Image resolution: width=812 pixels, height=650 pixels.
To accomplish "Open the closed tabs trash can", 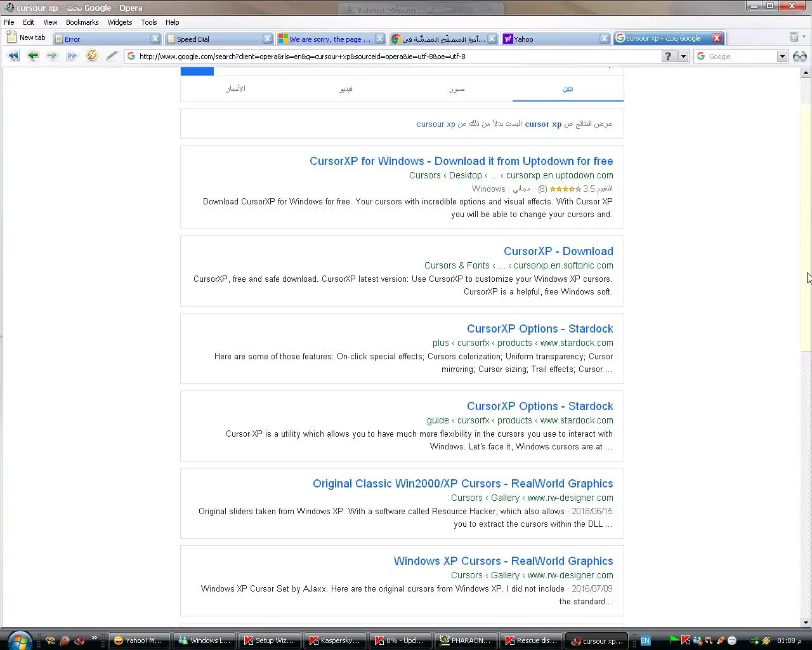I will pos(794,37).
